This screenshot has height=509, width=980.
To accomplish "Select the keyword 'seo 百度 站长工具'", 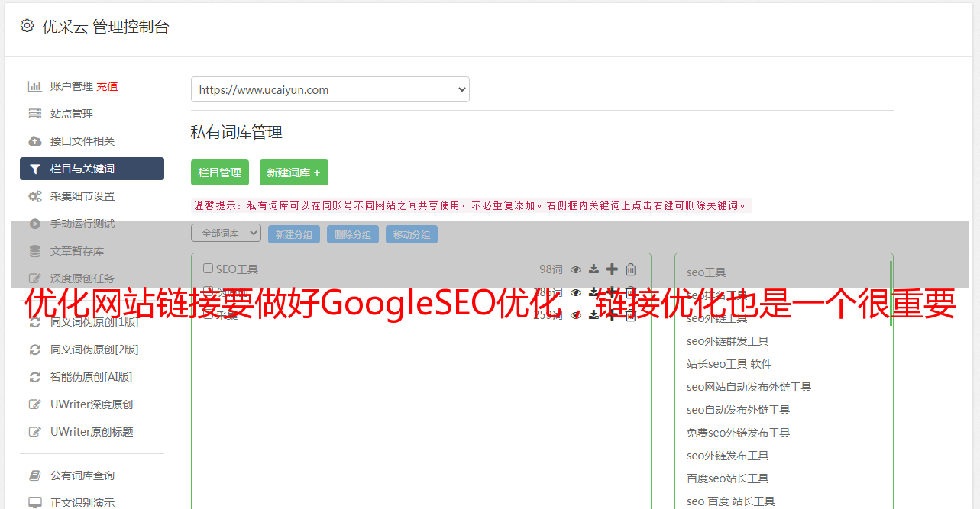I will pos(730,501).
